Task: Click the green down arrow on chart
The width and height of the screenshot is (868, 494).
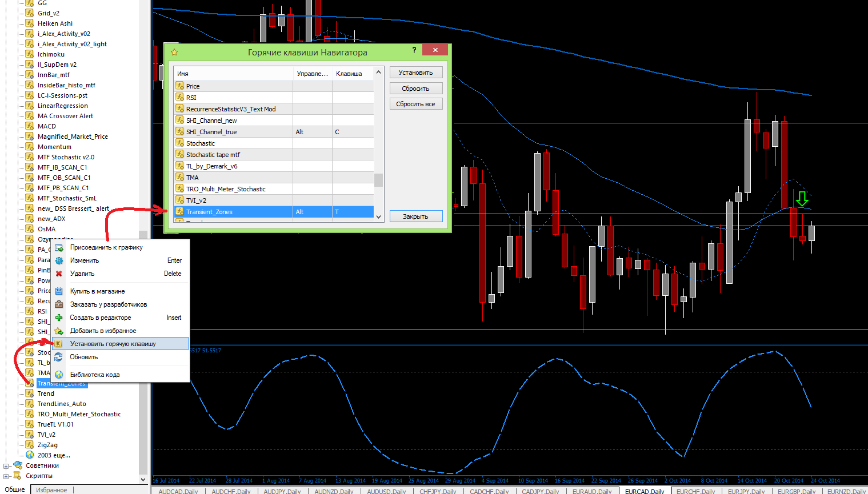Action: click(x=802, y=199)
